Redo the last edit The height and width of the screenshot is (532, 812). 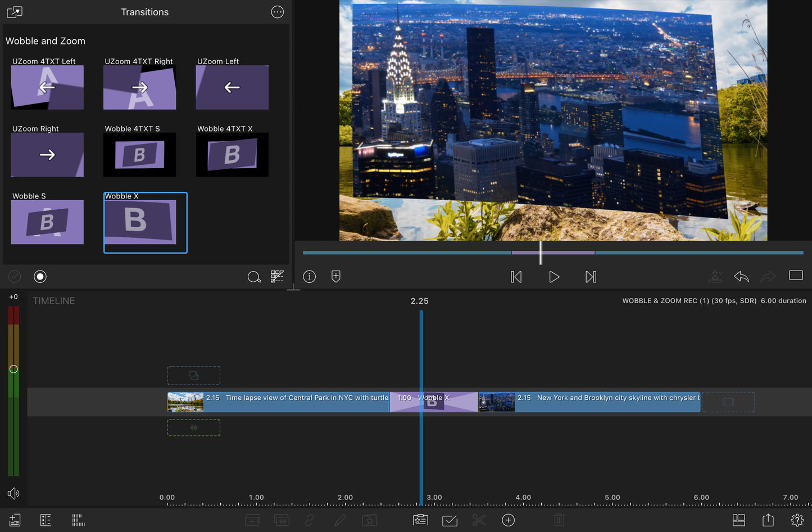pos(768,276)
